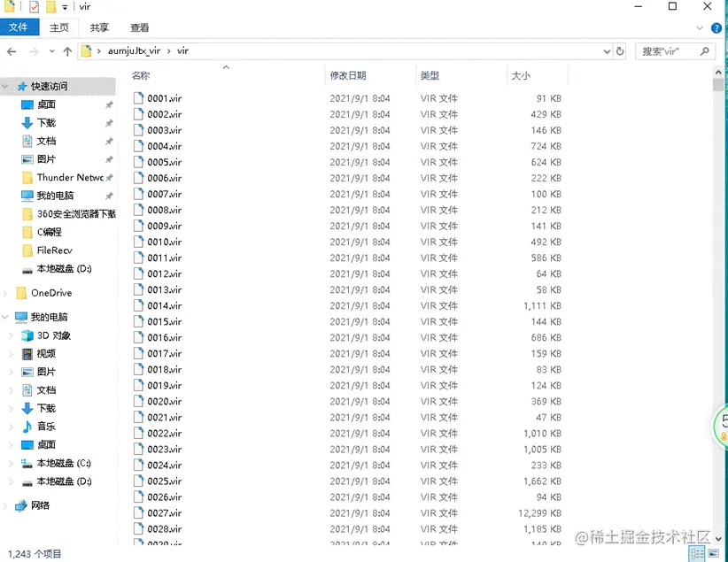Sort by the 大小 column header

point(521,75)
